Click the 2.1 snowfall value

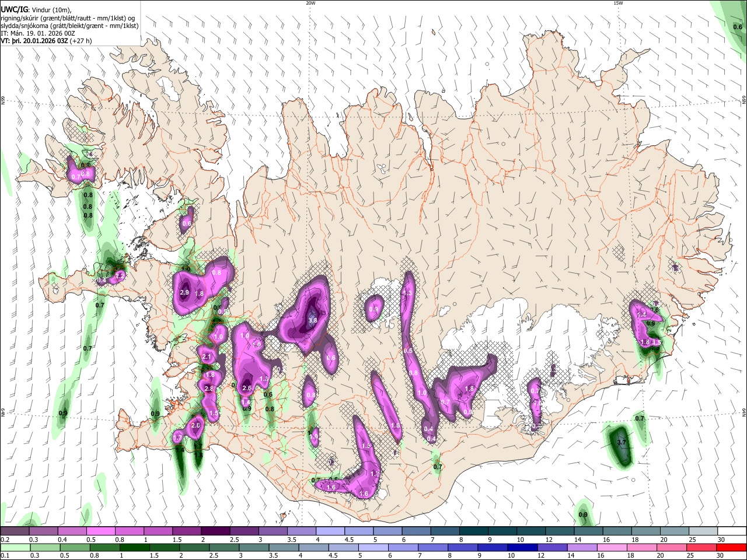206,357
